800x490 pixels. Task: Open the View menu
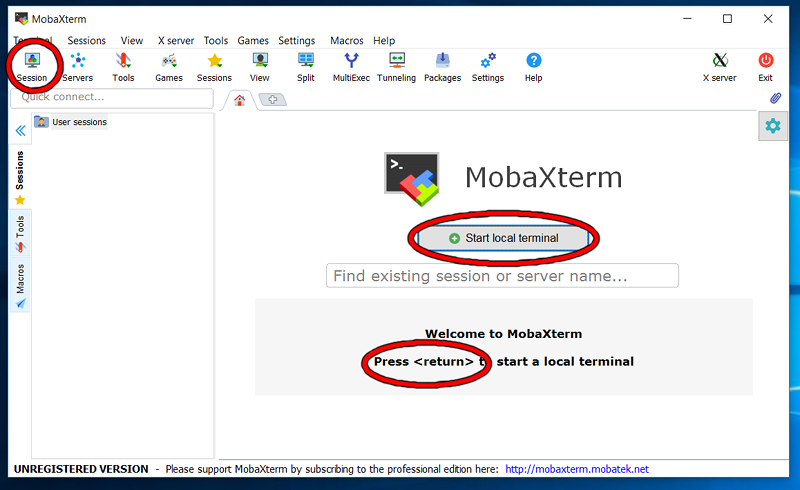pyautogui.click(x=132, y=40)
